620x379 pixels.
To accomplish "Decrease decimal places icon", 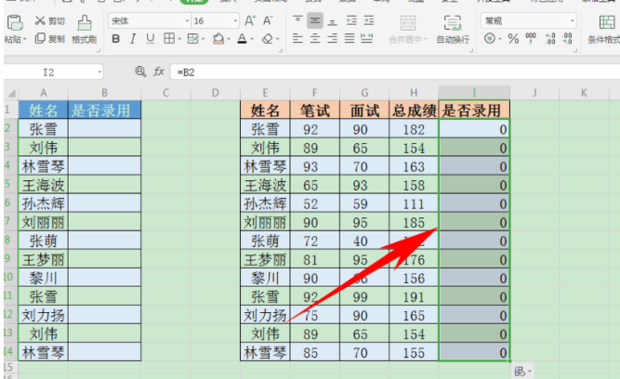I will pos(567,38).
